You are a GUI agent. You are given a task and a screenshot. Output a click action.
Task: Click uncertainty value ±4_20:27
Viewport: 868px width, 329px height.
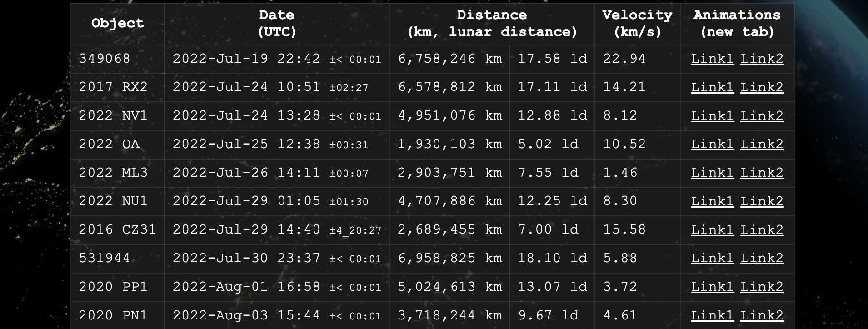click(x=355, y=230)
